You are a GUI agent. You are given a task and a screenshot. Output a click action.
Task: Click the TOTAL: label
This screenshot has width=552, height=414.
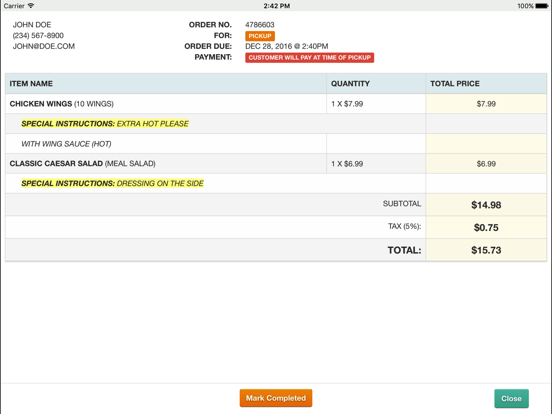tap(404, 250)
